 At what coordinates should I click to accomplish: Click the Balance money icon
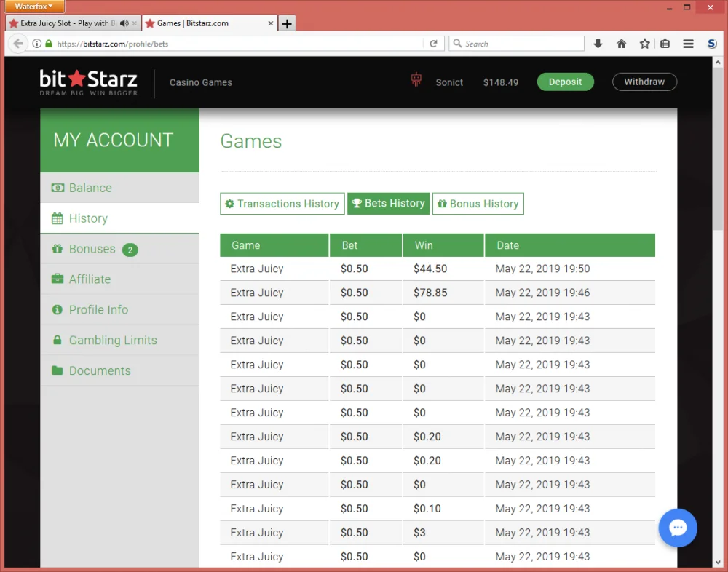click(x=58, y=188)
